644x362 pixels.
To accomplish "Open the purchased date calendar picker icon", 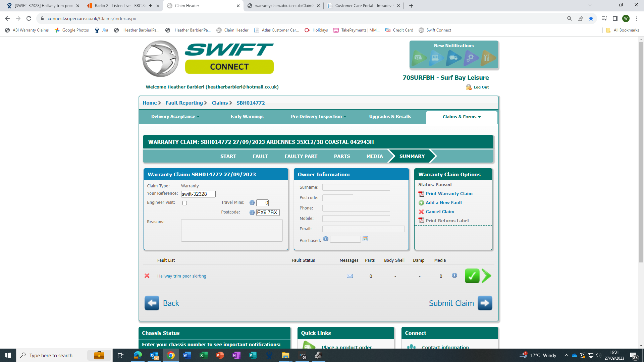I will (365, 239).
